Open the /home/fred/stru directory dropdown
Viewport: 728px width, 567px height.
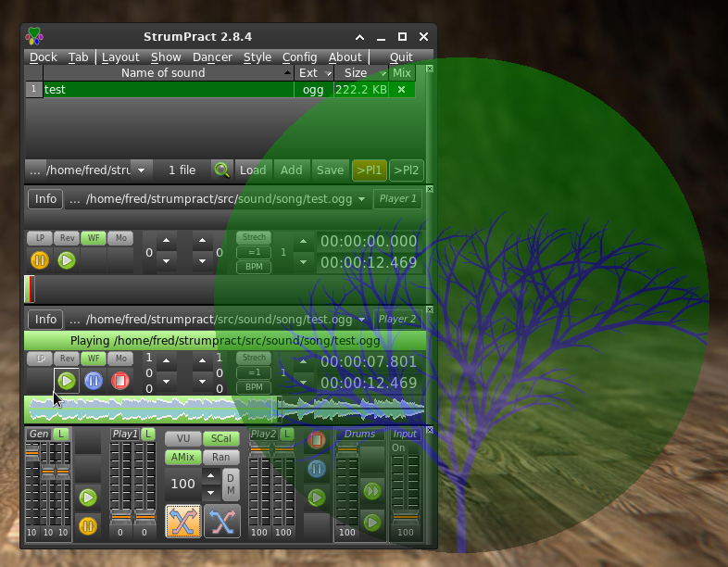coord(141,170)
